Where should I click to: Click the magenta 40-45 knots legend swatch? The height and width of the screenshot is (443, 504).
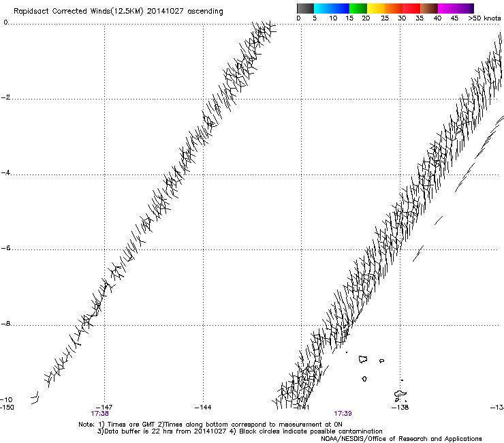(x=447, y=8)
